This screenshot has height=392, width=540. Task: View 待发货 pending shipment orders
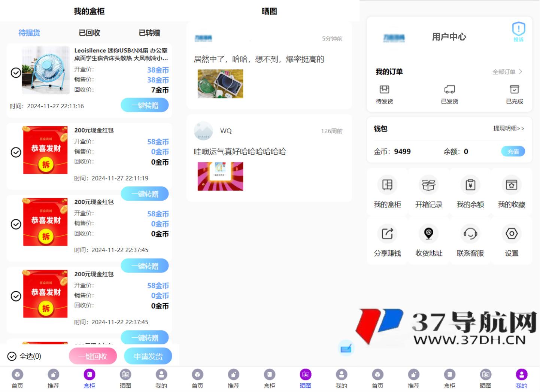pyautogui.click(x=384, y=94)
